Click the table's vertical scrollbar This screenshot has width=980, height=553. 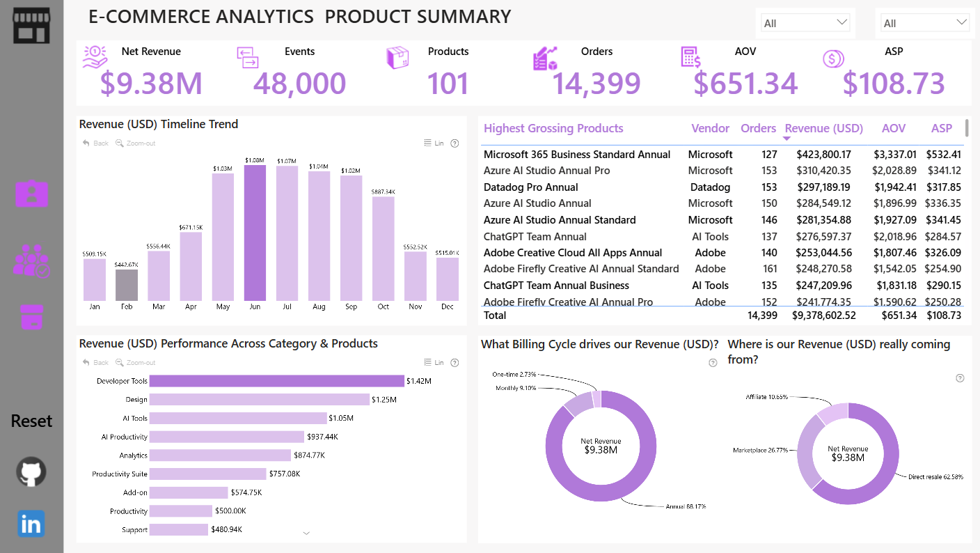967,128
